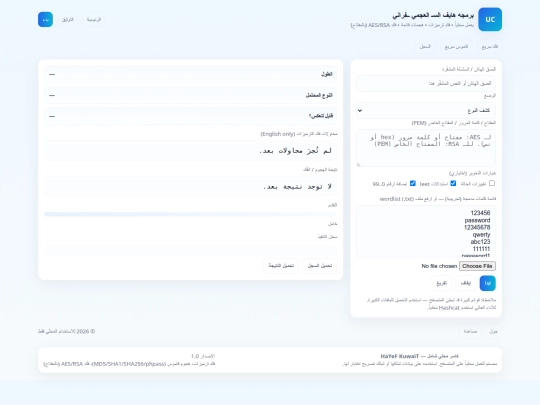Click the AES/RSA key PEM textarea
This screenshot has width=540, height=405.
click(426, 148)
